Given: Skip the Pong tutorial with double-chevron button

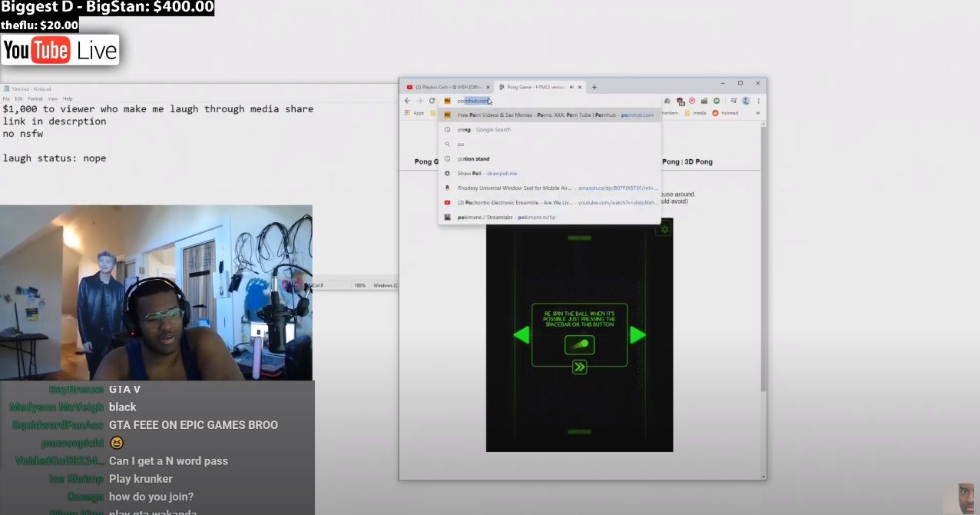Looking at the screenshot, I should point(580,367).
